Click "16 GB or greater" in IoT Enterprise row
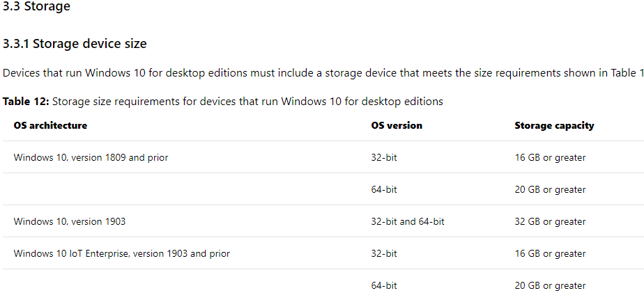 pyautogui.click(x=550, y=253)
